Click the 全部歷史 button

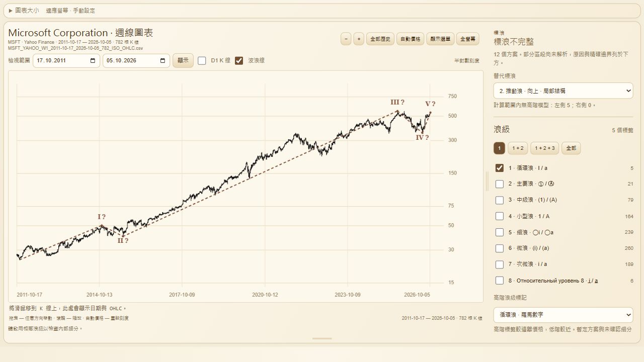[x=380, y=39]
